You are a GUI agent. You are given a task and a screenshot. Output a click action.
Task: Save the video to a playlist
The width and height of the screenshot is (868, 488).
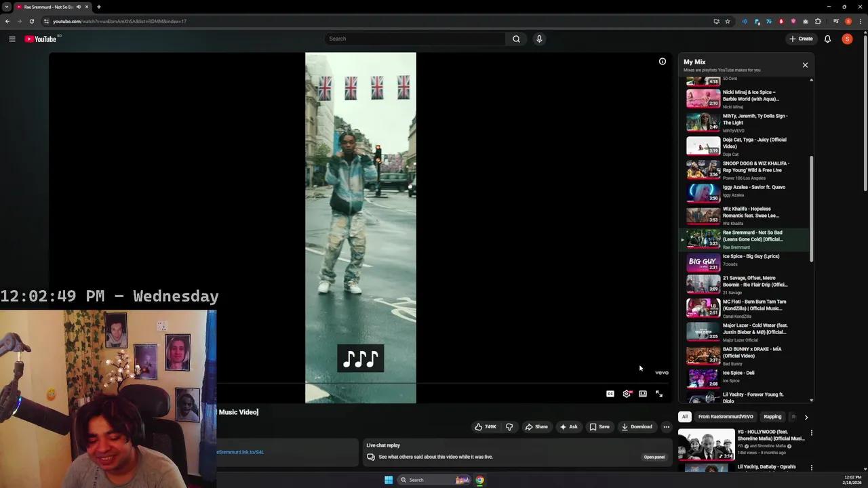point(599,427)
